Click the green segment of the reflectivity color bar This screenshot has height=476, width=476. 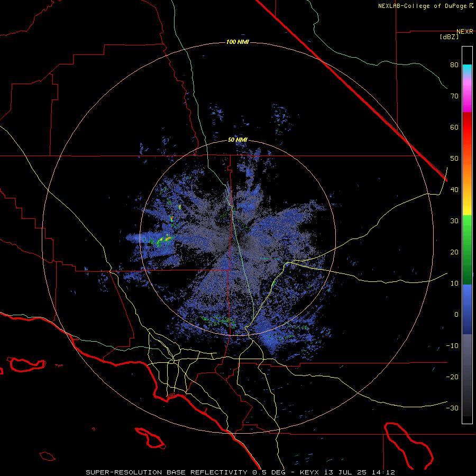pyautogui.click(x=467, y=250)
